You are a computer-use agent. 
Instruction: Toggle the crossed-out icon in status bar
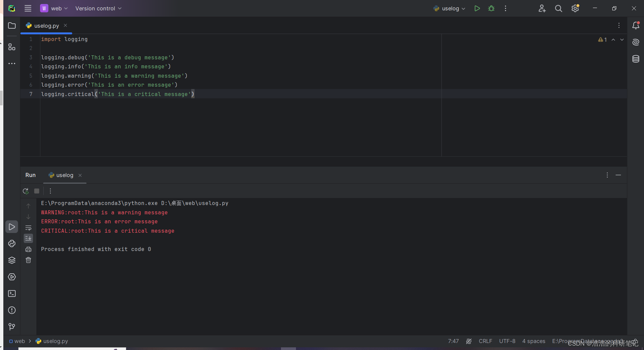click(x=469, y=341)
